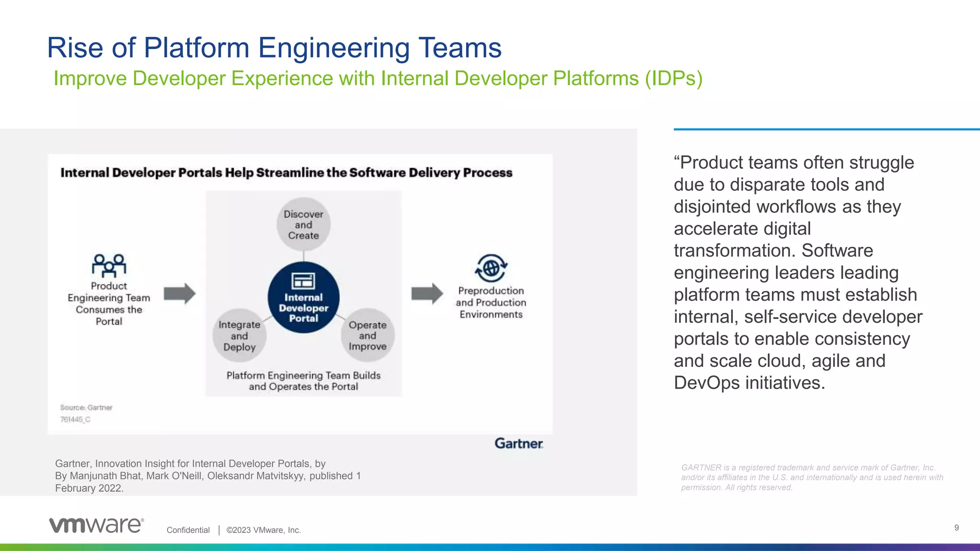Screen dimensions: 980x551
Task: Click the slide title Rise of Platform Engineering Teams
Action: tap(274, 48)
